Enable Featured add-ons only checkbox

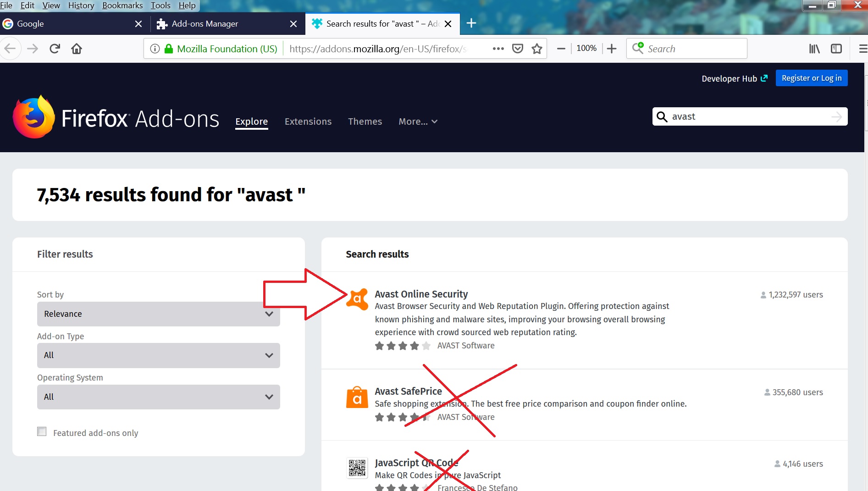[x=42, y=432]
